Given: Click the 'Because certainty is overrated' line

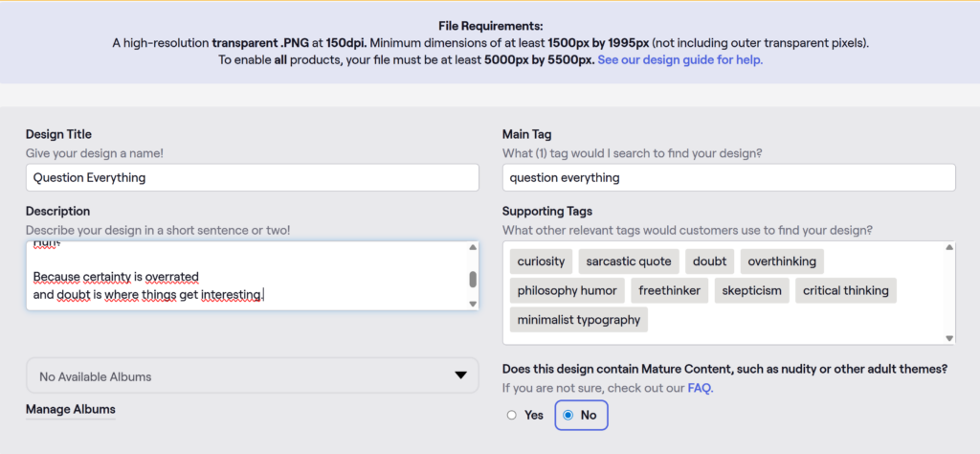Looking at the screenshot, I should pos(116,277).
